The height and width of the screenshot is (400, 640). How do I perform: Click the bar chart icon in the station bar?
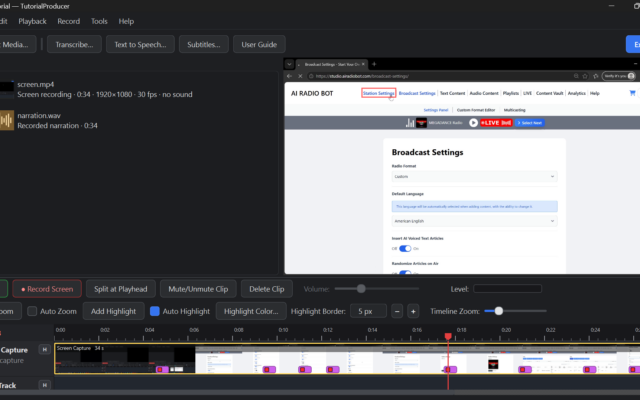click(x=410, y=122)
